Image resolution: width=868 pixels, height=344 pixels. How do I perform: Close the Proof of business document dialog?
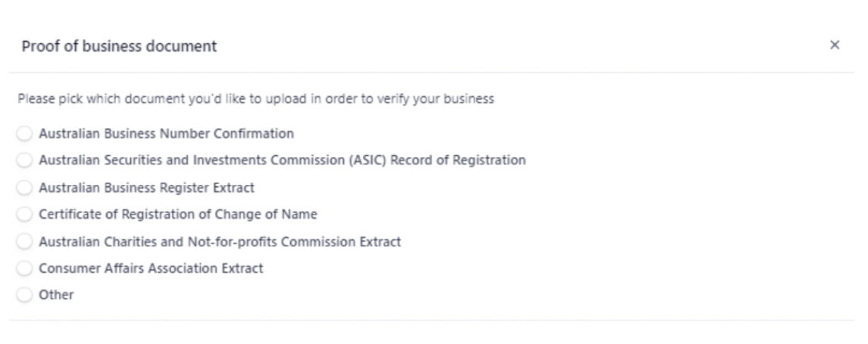(x=835, y=45)
